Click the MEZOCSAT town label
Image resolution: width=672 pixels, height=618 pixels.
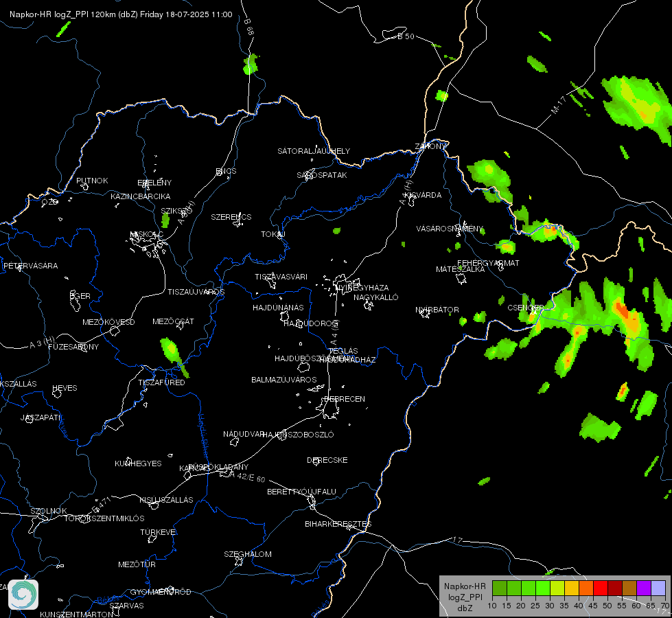[173, 321]
